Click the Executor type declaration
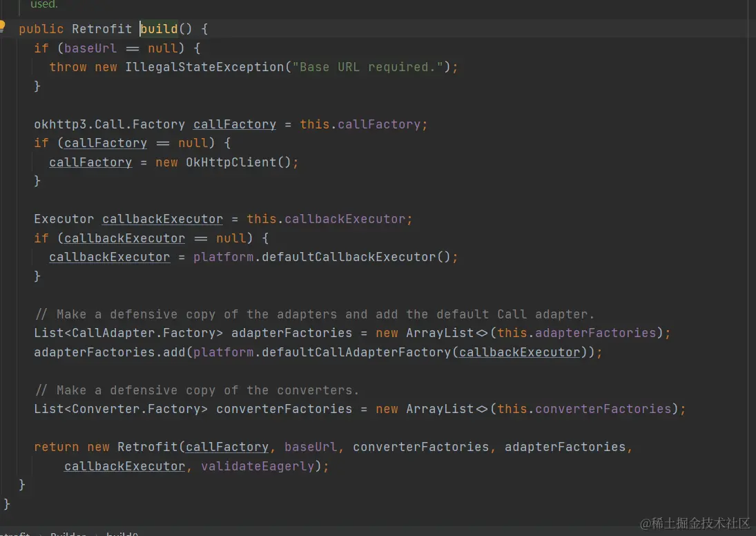 64,219
